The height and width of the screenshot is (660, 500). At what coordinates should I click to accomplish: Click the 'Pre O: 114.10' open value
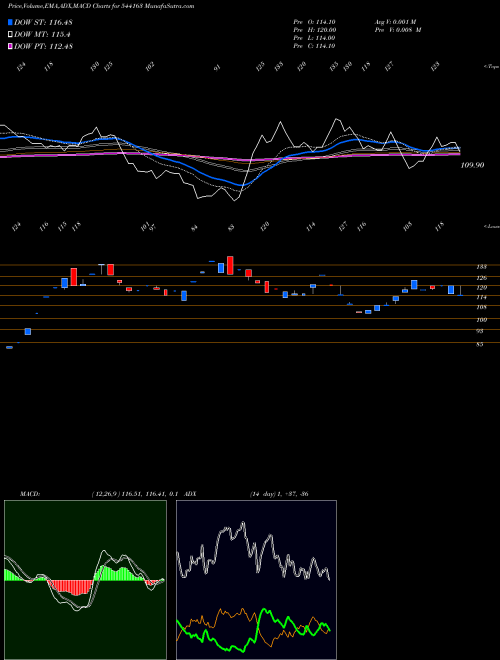point(314,22)
